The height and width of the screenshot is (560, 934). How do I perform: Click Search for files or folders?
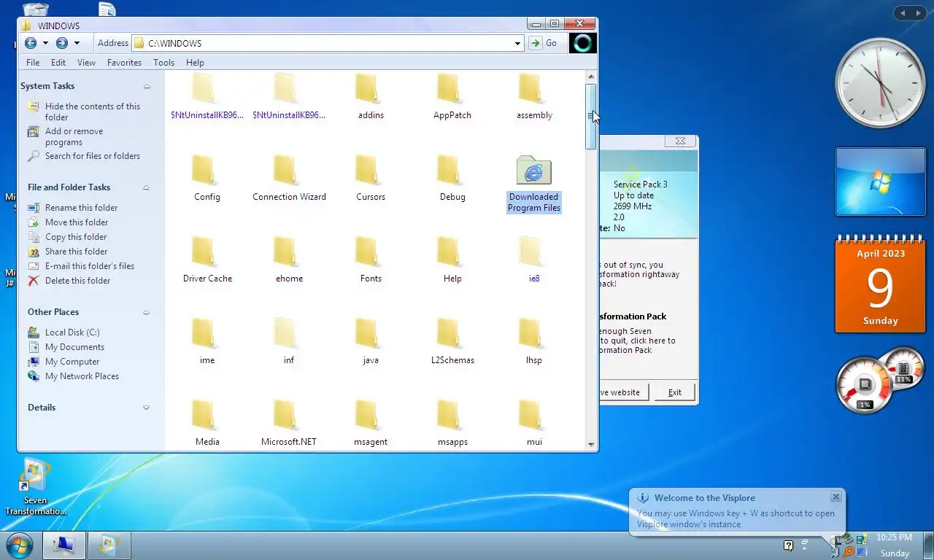92,156
